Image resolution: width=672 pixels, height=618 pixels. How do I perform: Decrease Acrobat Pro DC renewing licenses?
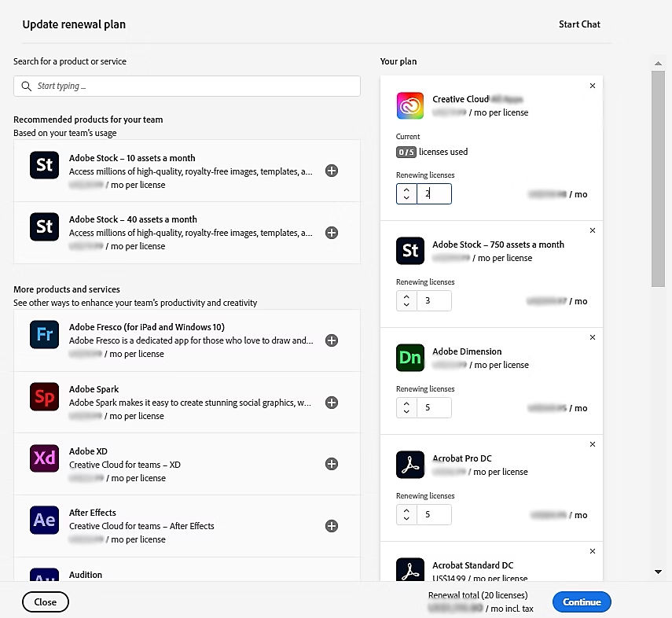point(406,519)
